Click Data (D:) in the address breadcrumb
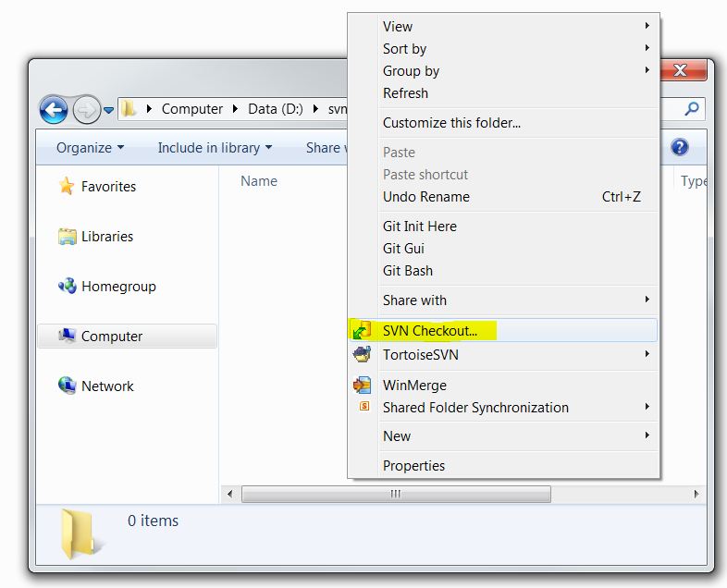The image size is (727, 588). (276, 109)
